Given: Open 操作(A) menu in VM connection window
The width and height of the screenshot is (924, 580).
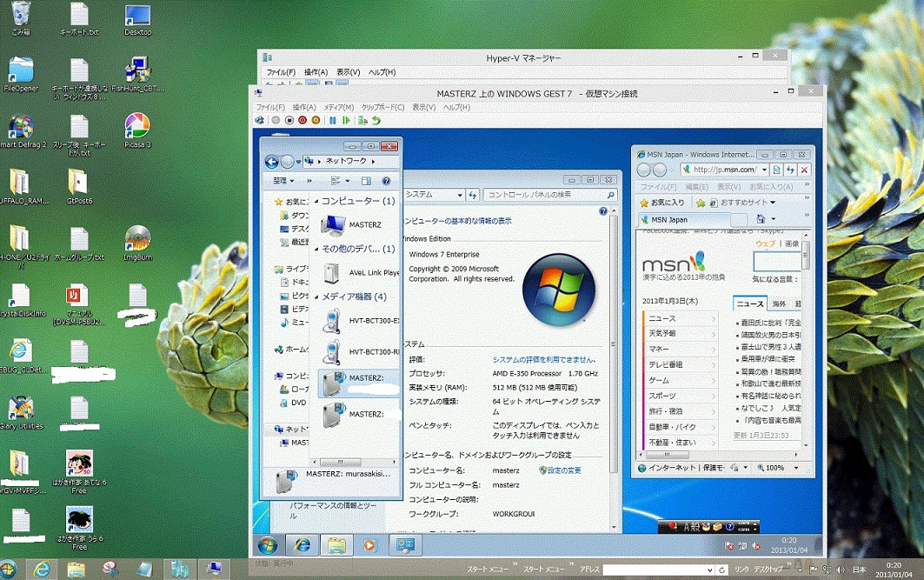Looking at the screenshot, I should point(304,107).
